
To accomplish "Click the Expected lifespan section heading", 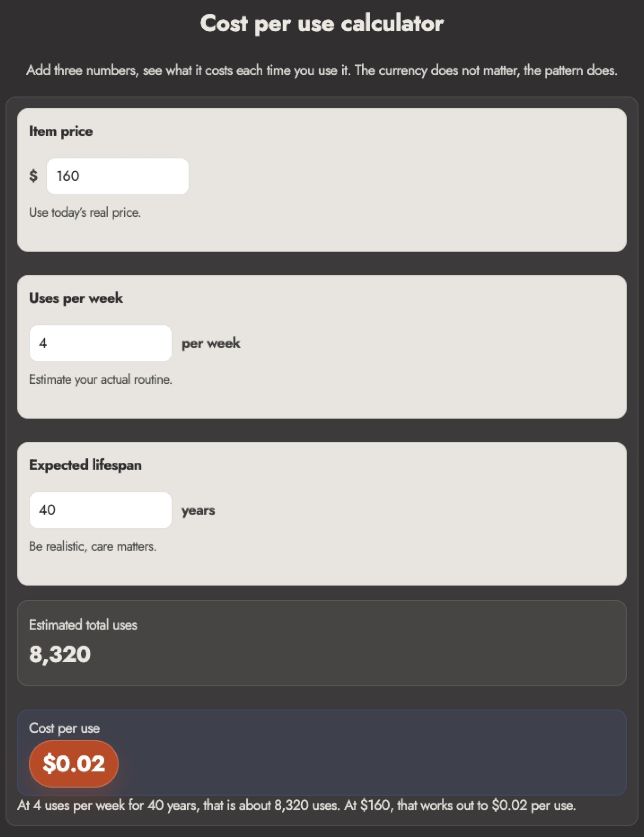I will pos(85,465).
